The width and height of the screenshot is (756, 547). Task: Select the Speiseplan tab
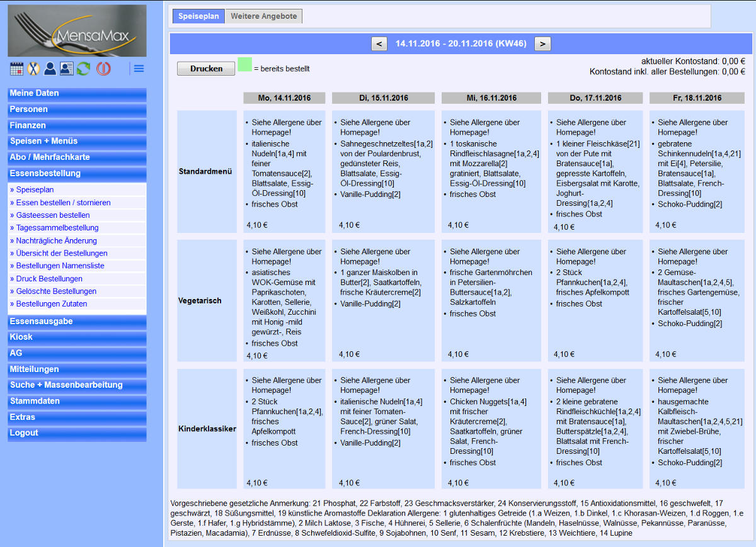click(x=198, y=16)
